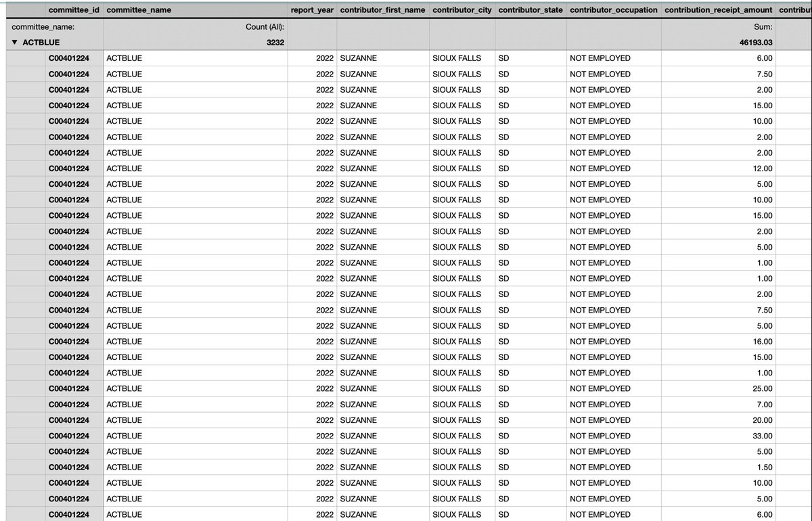Click the report_year column header
This screenshot has width=812, height=521.
point(312,10)
